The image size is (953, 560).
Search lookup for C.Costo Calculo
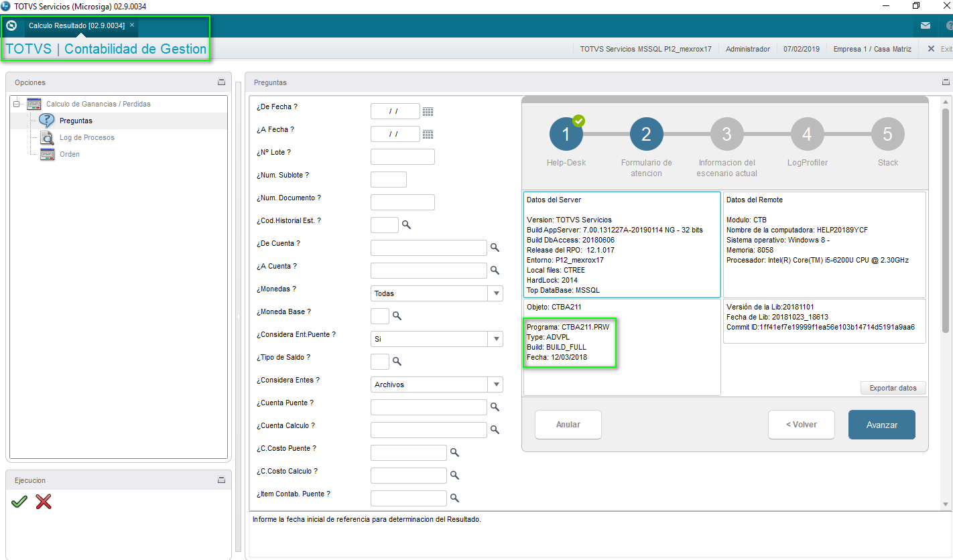tap(454, 476)
